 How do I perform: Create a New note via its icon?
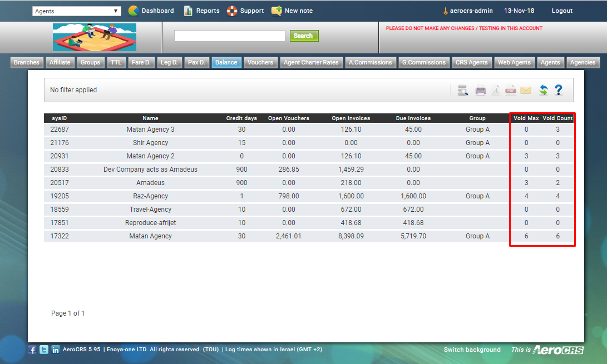tap(277, 11)
